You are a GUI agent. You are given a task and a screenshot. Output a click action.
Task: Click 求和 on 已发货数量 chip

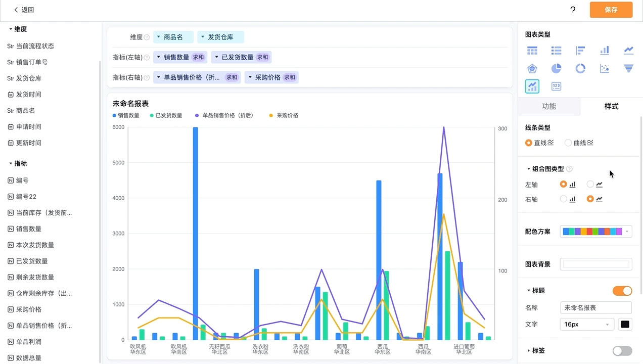(x=263, y=58)
